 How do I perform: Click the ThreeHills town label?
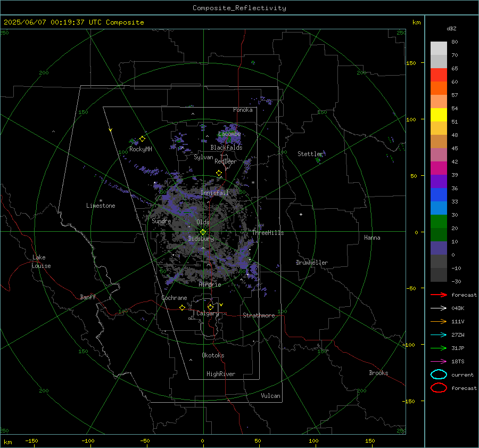tap(268, 233)
